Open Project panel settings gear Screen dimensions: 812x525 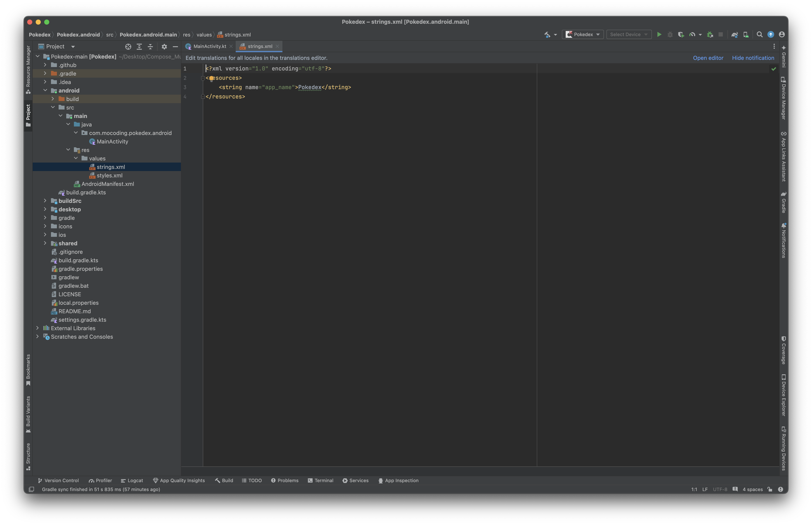(164, 47)
